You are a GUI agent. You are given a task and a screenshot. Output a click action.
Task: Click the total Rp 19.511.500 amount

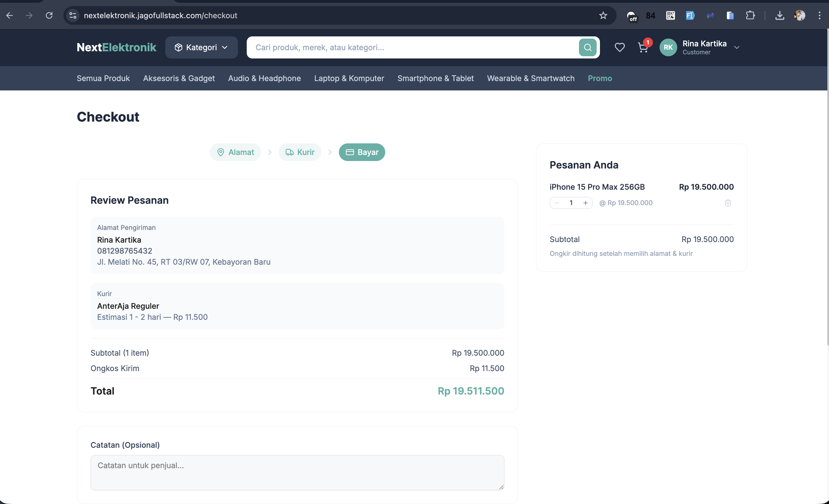471,391
